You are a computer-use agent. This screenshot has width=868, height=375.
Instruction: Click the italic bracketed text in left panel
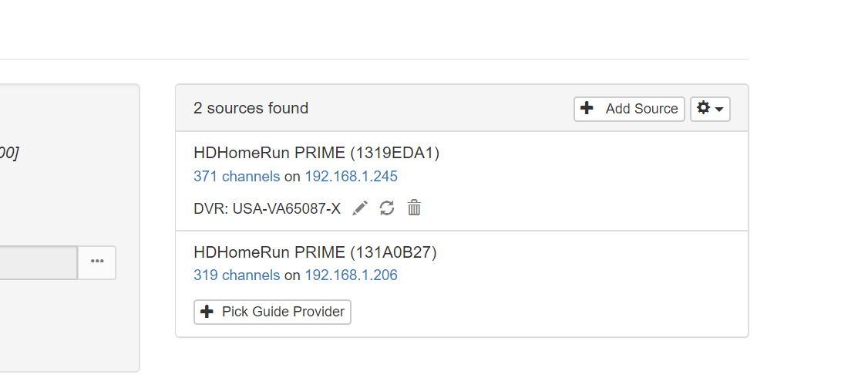[x=9, y=152]
